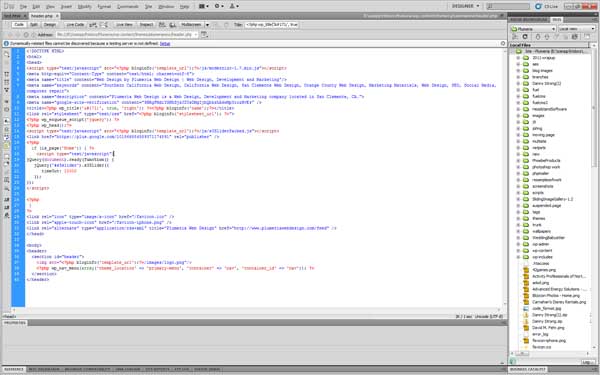The width and height of the screenshot is (600, 375).
Task: Switch to Design view
Action: [50, 24]
